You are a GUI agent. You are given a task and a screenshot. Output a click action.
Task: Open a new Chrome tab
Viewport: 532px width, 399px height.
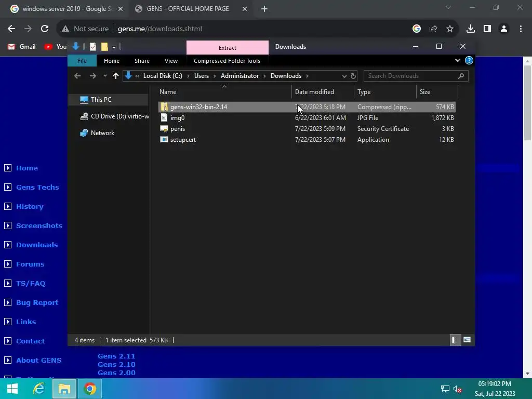264,9
